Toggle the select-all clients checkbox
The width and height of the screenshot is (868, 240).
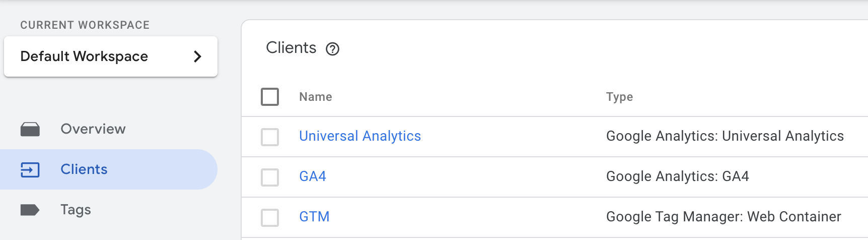(270, 97)
